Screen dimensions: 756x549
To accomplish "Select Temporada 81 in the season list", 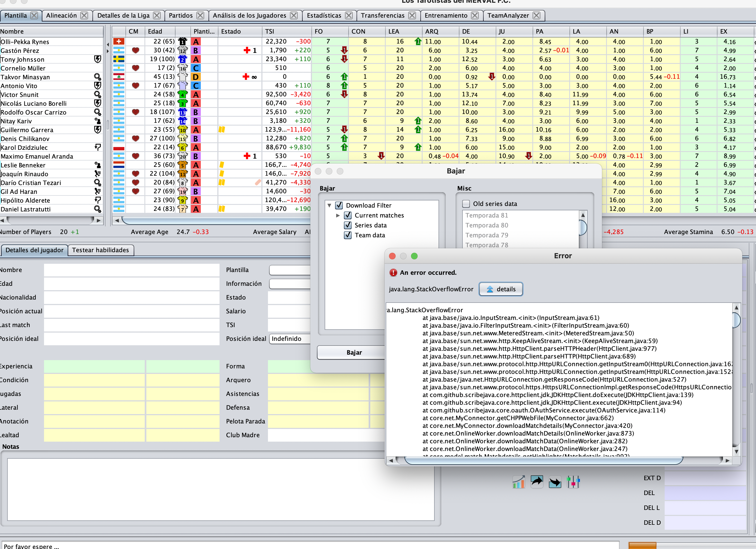I will coord(521,215).
